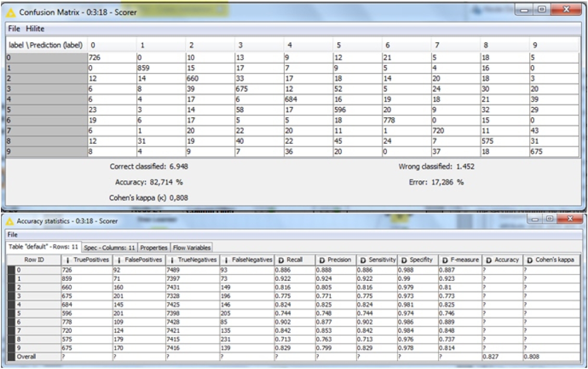The width and height of the screenshot is (588, 369).
Task: Click the double type icon beside Cohen's kappa
Action: pos(530,260)
